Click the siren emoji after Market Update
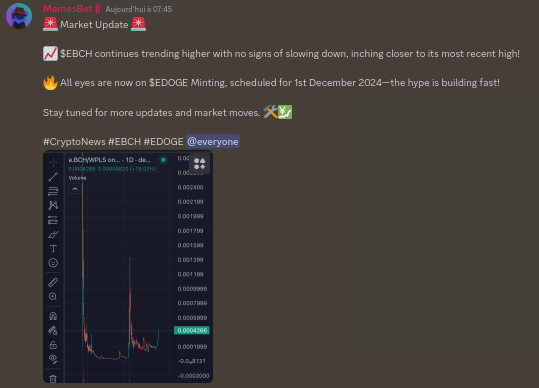The image size is (539, 388). point(139,24)
